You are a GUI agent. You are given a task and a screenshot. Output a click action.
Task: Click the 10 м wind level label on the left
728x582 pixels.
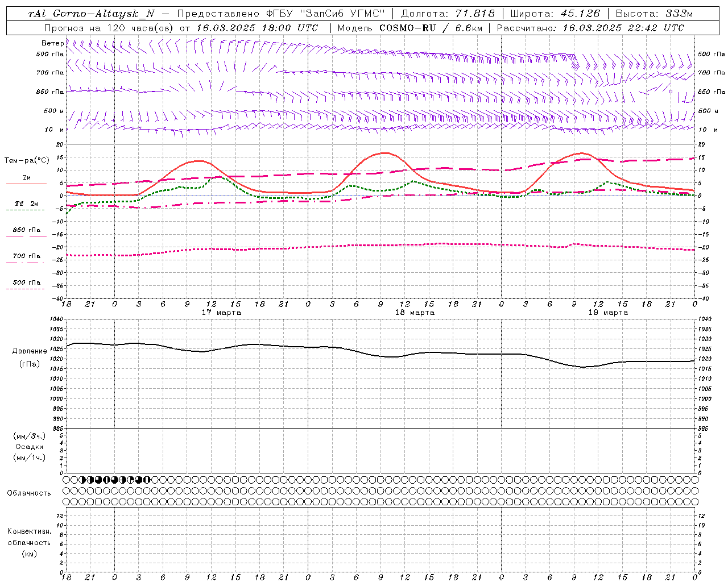pos(55,130)
